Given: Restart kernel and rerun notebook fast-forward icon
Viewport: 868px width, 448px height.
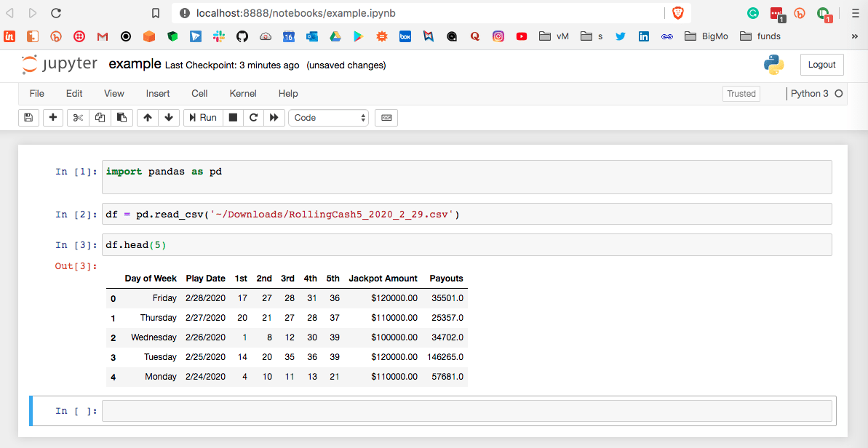Looking at the screenshot, I should [x=274, y=118].
